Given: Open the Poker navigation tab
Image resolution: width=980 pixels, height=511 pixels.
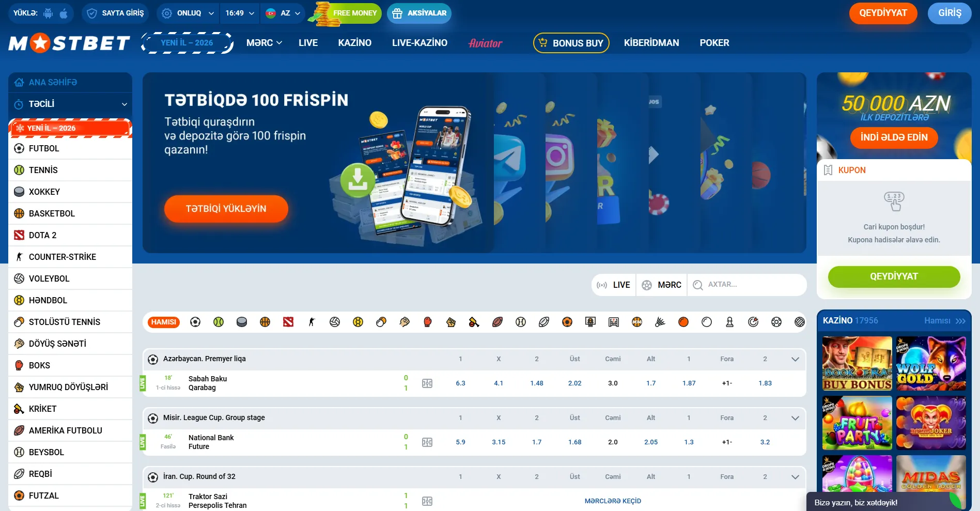Looking at the screenshot, I should tap(714, 43).
